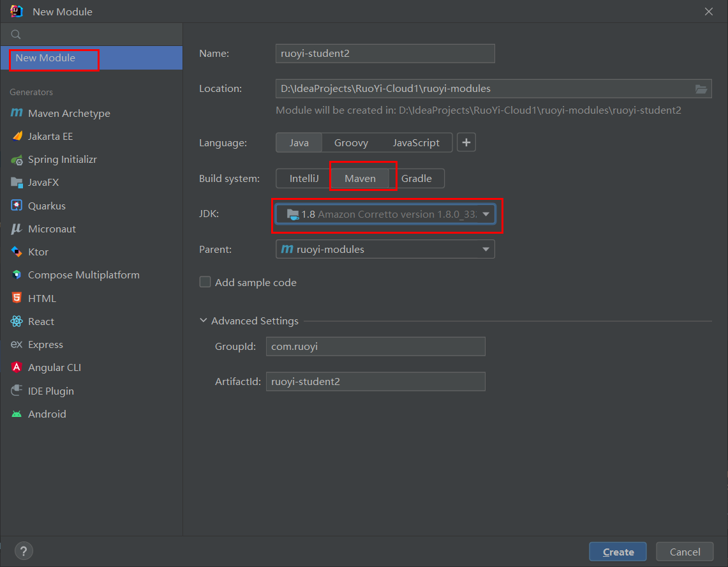Image resolution: width=728 pixels, height=567 pixels.
Task: Click the search magnifier icon
Action: coord(16,34)
